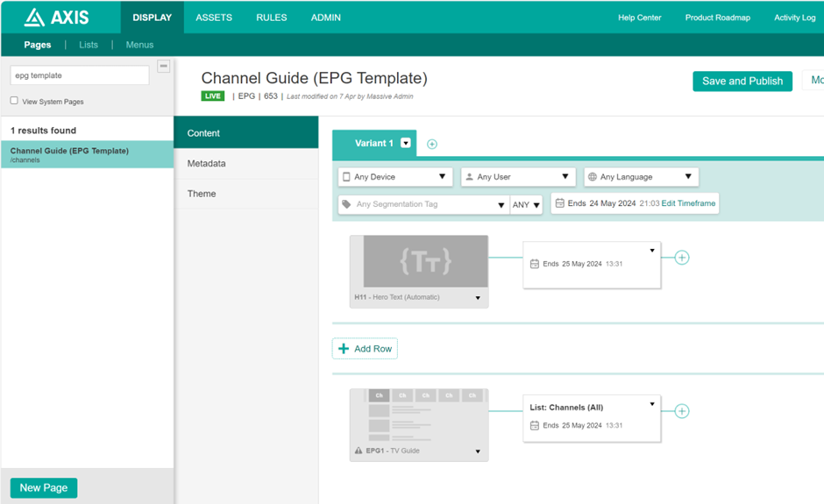The width and height of the screenshot is (824, 504).
Task: Click the device icon in Any Device filter
Action: [346, 176]
